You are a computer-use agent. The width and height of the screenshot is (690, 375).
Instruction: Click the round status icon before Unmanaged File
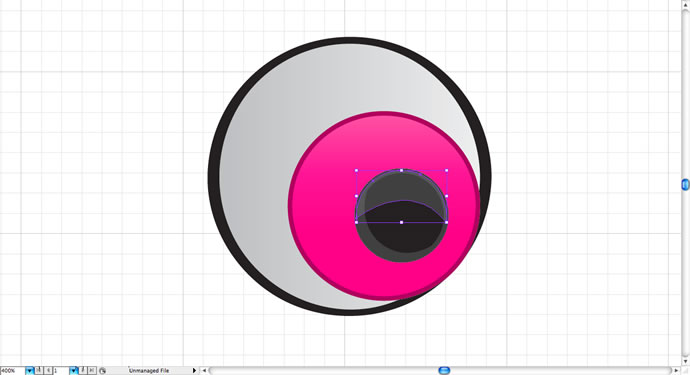coord(102,371)
